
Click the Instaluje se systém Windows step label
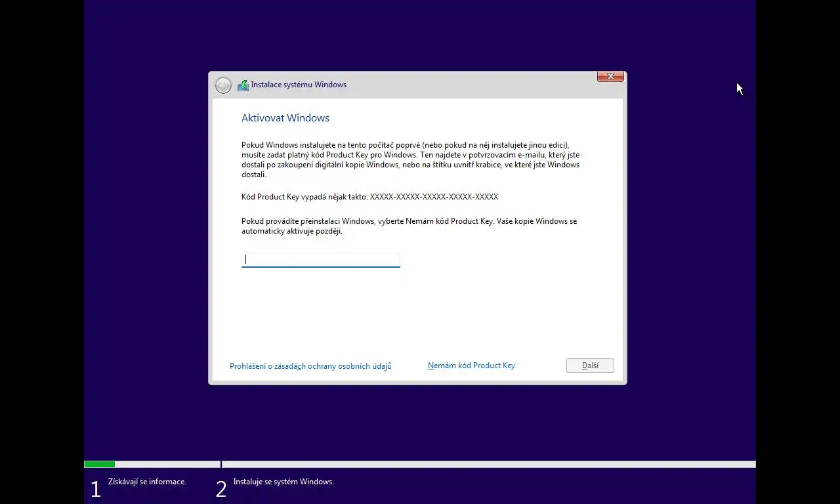283,482
